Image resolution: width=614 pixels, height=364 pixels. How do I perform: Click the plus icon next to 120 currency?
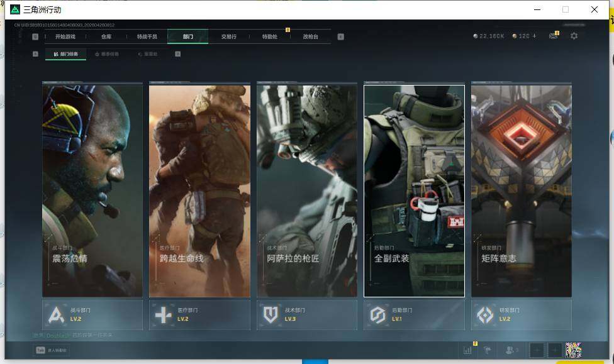click(535, 36)
